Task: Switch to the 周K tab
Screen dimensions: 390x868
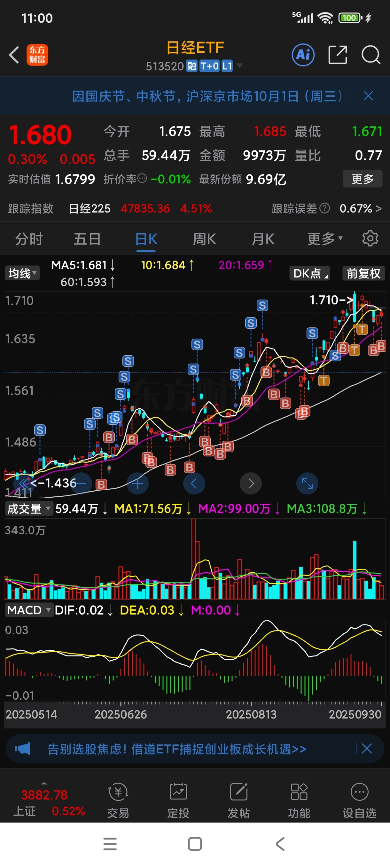Action: pyautogui.click(x=204, y=239)
